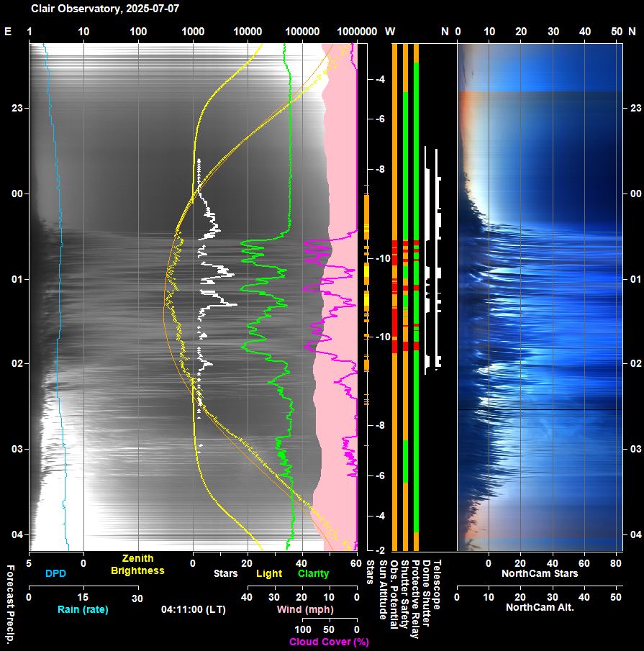
Task: Select the Rain (rate) axis label
Action: point(83,609)
